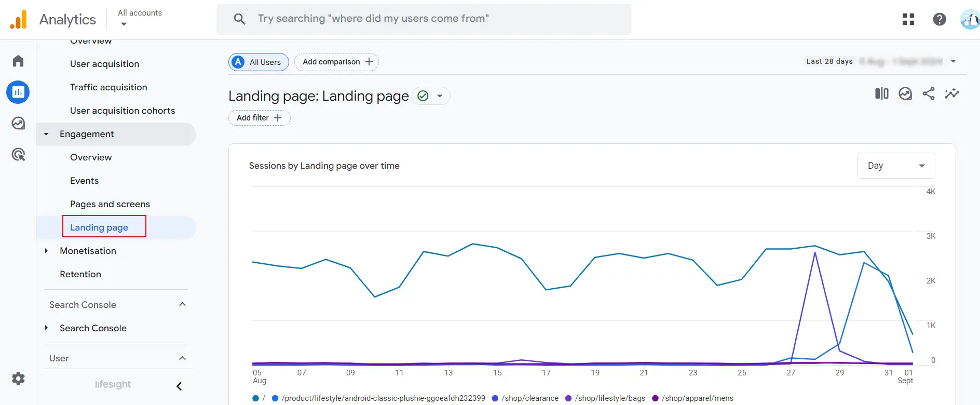The image size is (980, 405).
Task: Open Traffic acquisition report
Action: point(108,87)
